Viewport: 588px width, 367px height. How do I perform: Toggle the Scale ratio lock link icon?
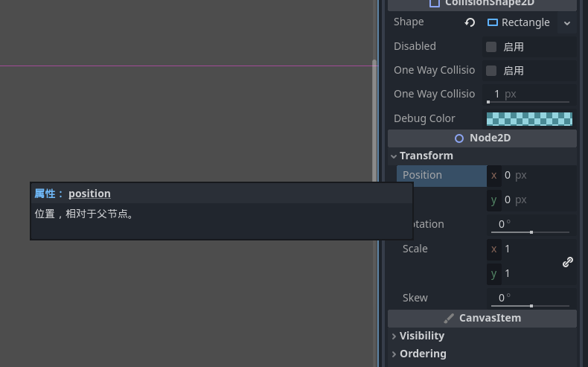567,262
